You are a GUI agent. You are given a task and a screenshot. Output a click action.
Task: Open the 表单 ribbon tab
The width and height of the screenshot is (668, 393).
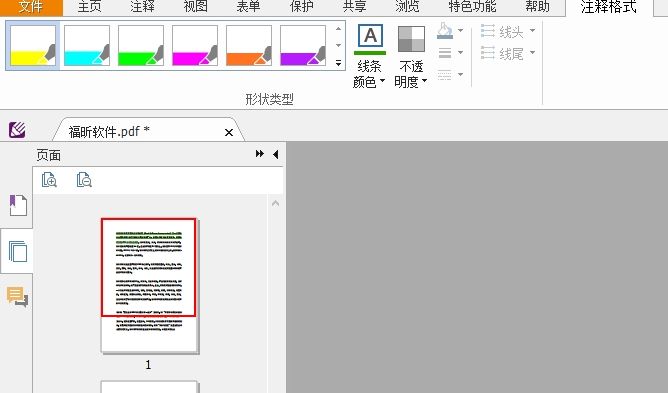[x=248, y=7]
